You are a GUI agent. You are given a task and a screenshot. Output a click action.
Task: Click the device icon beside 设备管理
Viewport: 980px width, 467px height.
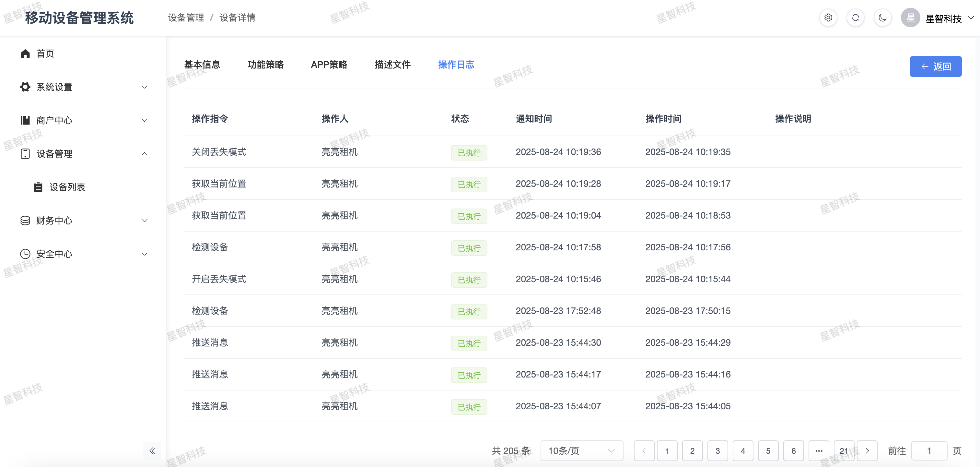click(x=25, y=154)
